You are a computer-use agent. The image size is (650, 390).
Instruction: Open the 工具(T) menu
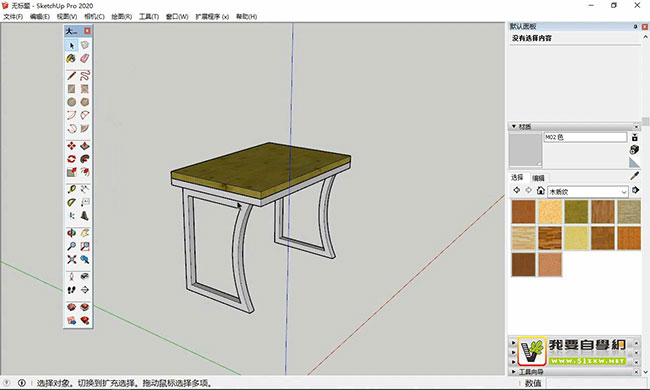pos(149,17)
